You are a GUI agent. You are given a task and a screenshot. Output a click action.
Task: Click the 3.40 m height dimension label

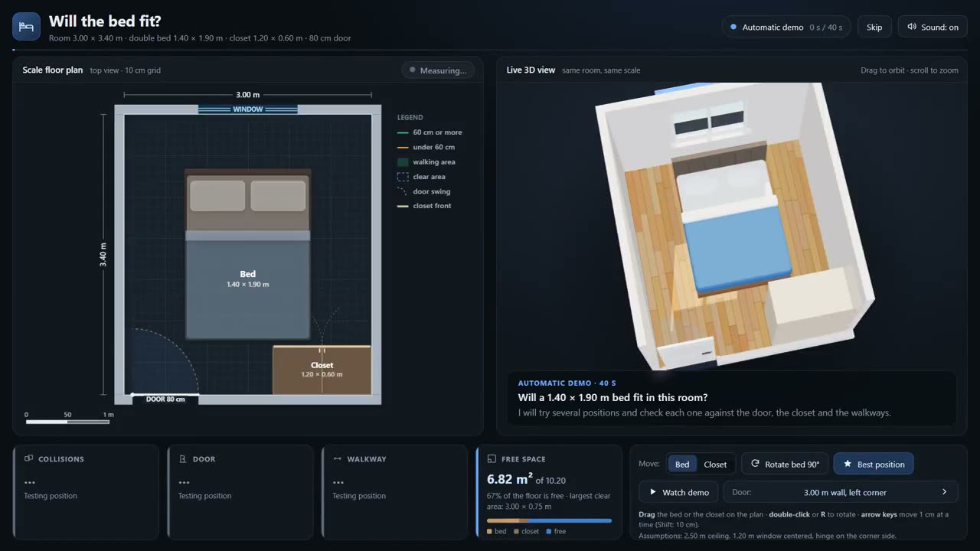click(x=103, y=255)
